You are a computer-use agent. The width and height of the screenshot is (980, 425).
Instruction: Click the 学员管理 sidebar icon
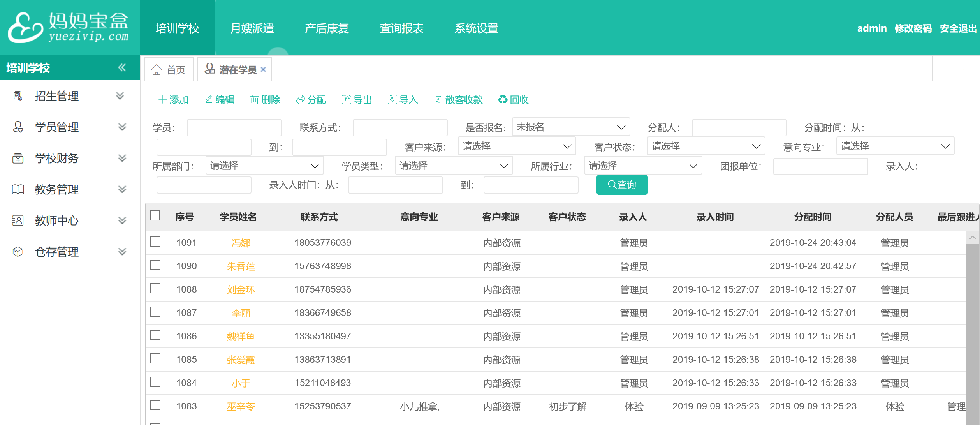pyautogui.click(x=18, y=127)
